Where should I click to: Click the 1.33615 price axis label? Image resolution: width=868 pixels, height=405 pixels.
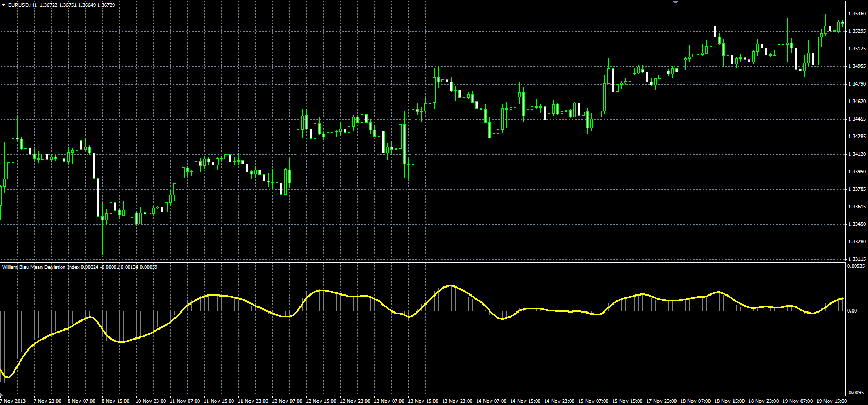[856, 207]
